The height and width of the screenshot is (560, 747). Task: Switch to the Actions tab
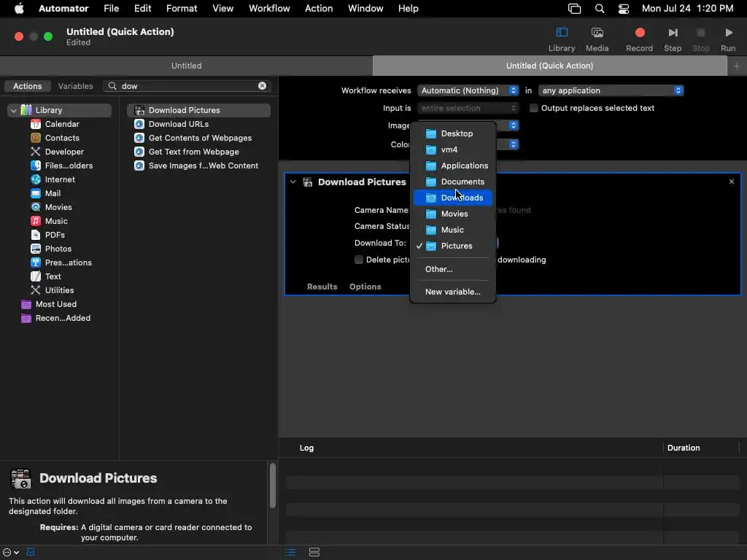(x=27, y=86)
